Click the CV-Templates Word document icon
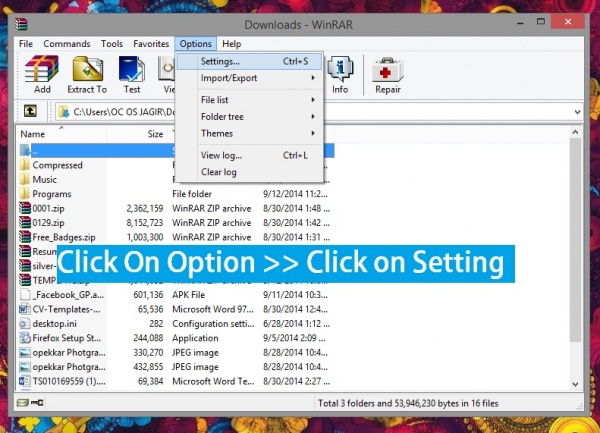Viewport: 600px width, 433px height. pos(25,309)
